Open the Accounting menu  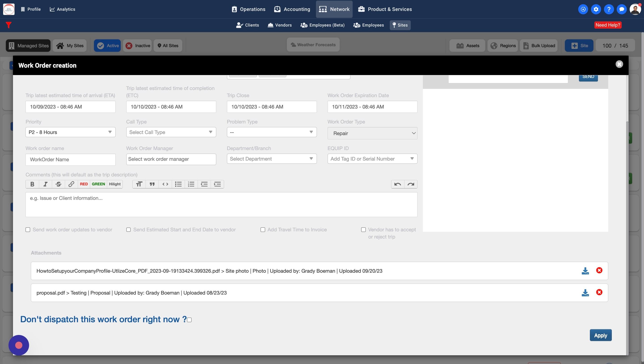[x=292, y=9]
